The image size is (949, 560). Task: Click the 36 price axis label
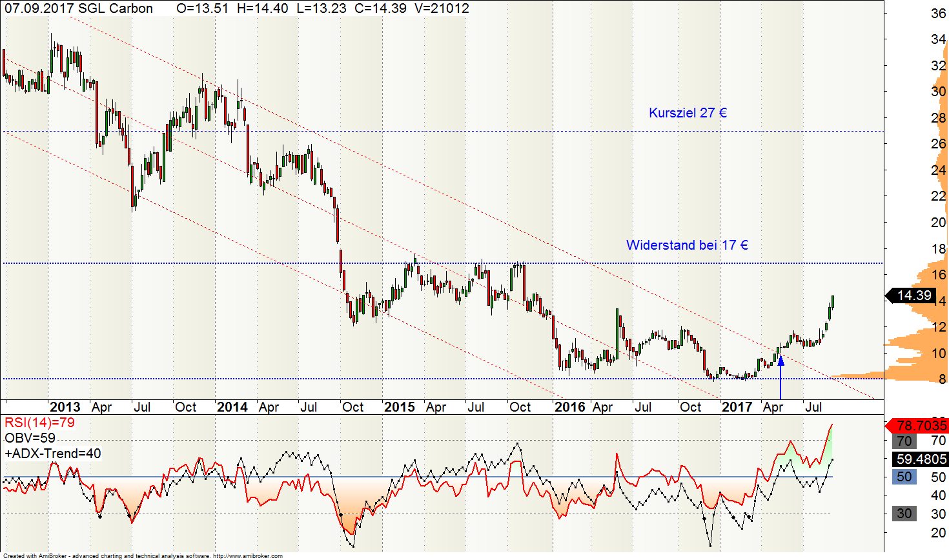point(939,14)
